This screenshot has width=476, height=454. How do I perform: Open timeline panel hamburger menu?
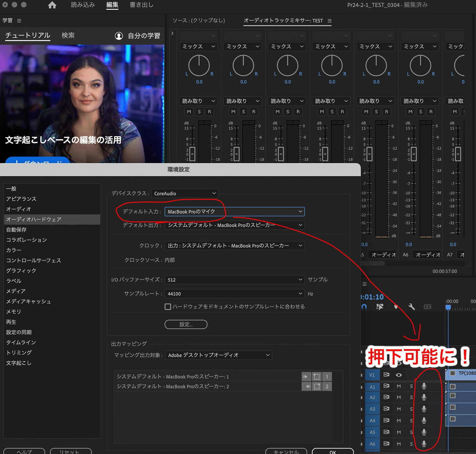[364, 284]
